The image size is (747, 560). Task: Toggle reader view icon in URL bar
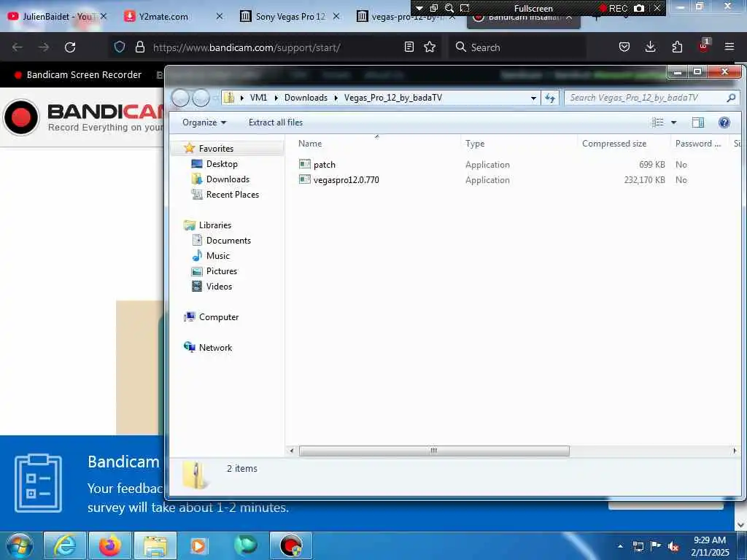click(x=409, y=47)
